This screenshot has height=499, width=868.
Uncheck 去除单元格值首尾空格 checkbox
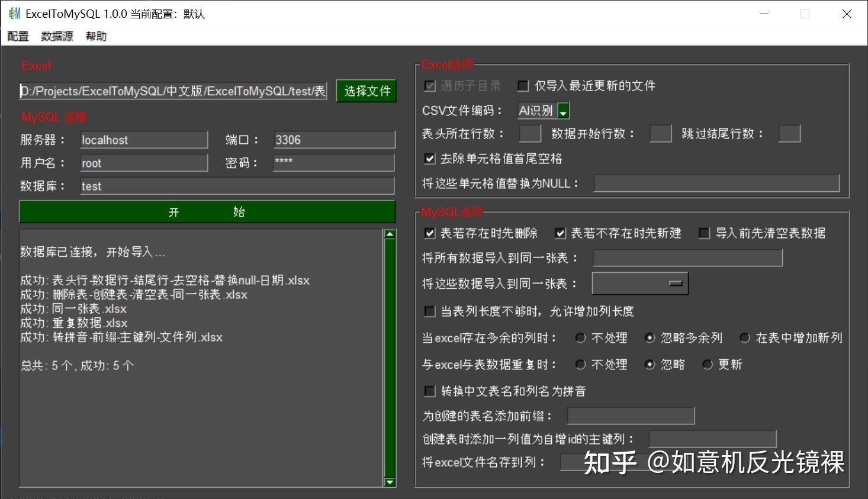click(x=430, y=159)
